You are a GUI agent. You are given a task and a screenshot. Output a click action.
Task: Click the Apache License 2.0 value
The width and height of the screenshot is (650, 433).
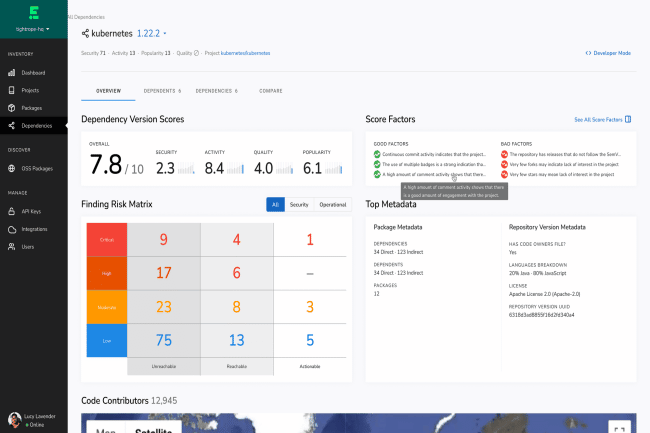(x=544, y=294)
